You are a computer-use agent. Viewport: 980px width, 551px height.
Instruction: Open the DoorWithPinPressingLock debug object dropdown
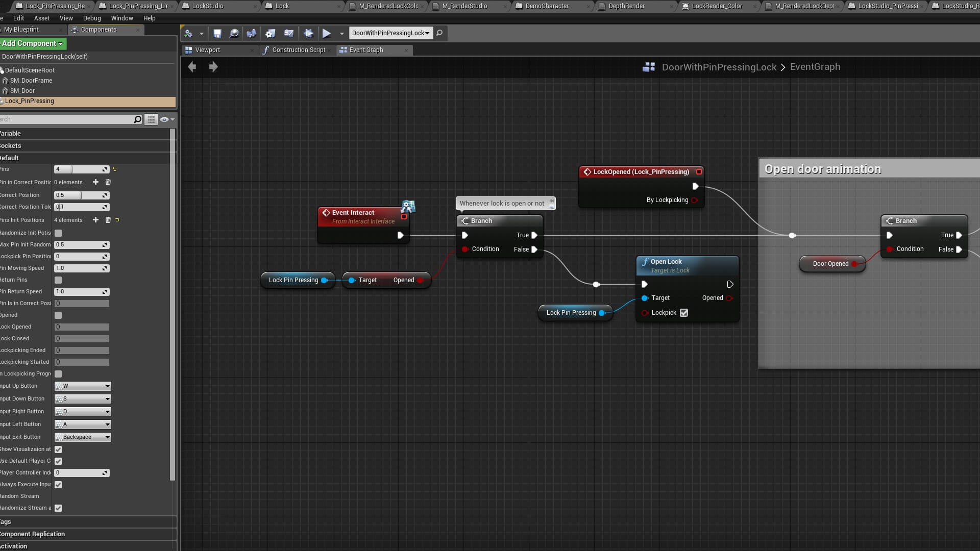(390, 33)
